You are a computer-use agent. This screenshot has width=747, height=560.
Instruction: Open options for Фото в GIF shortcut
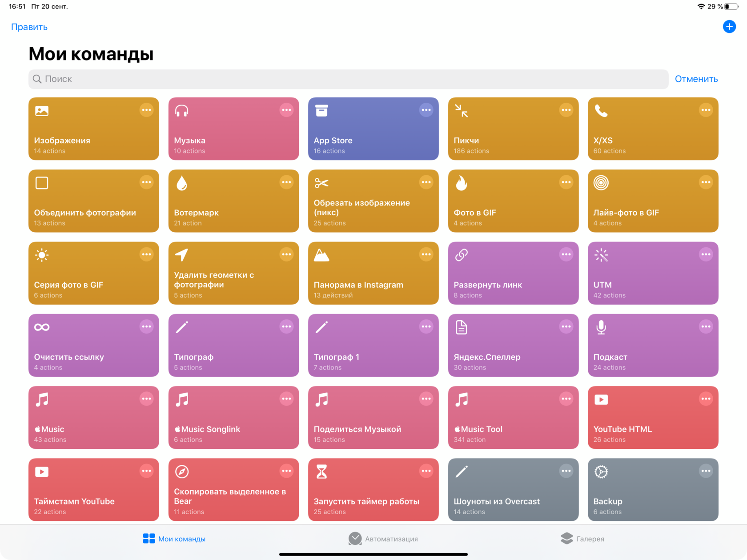(x=566, y=182)
